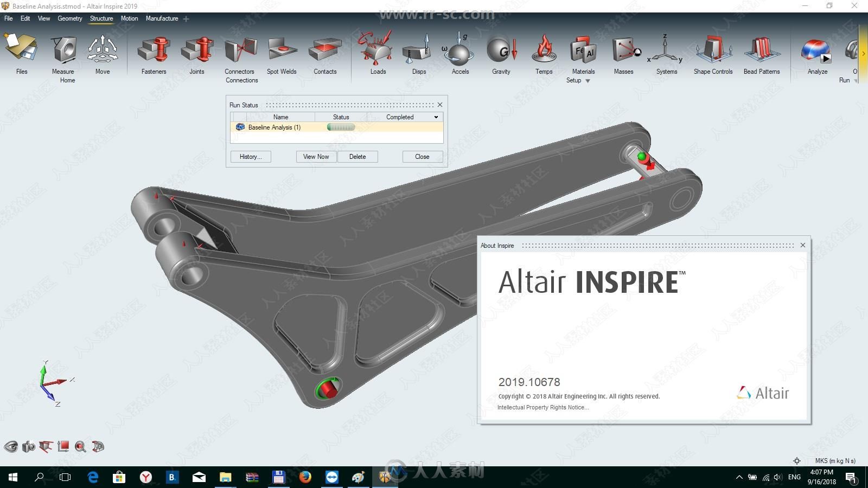This screenshot has height=488, width=868.
Task: Open File Explorer from the taskbar
Action: pos(225,477)
